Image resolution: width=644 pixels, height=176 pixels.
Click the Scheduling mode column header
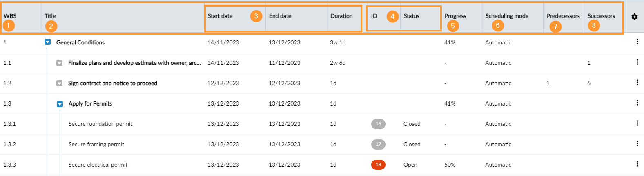click(507, 16)
